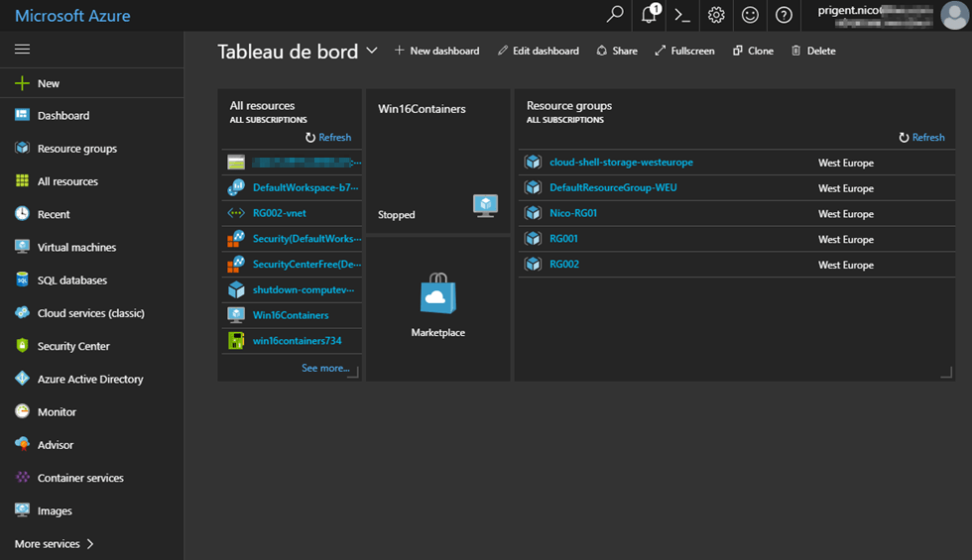Click See more link in All resources
Image resolution: width=972 pixels, height=560 pixels.
coord(325,368)
